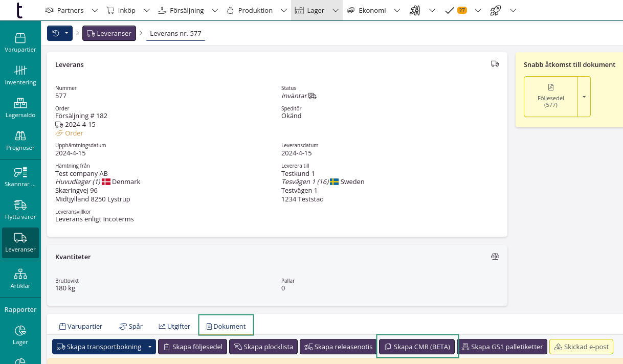This screenshot has height=364, width=623.
Task: Expand the Partners menu dropdown
Action: coord(94,10)
